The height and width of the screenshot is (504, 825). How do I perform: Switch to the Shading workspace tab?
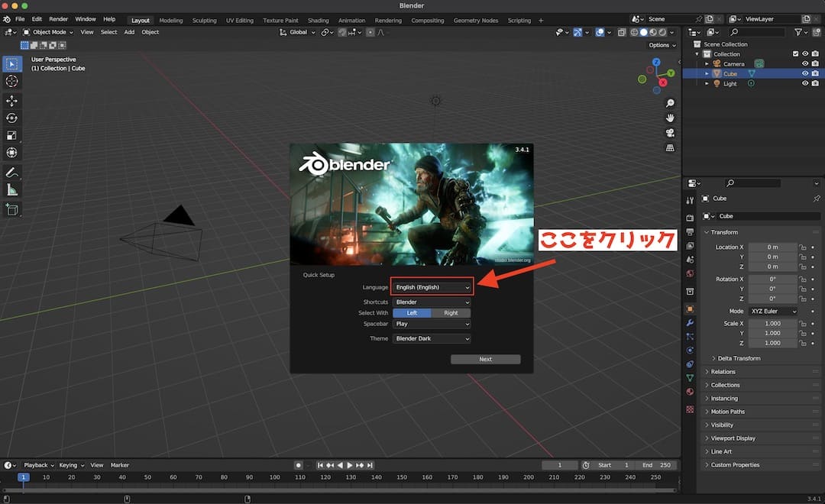coord(319,21)
